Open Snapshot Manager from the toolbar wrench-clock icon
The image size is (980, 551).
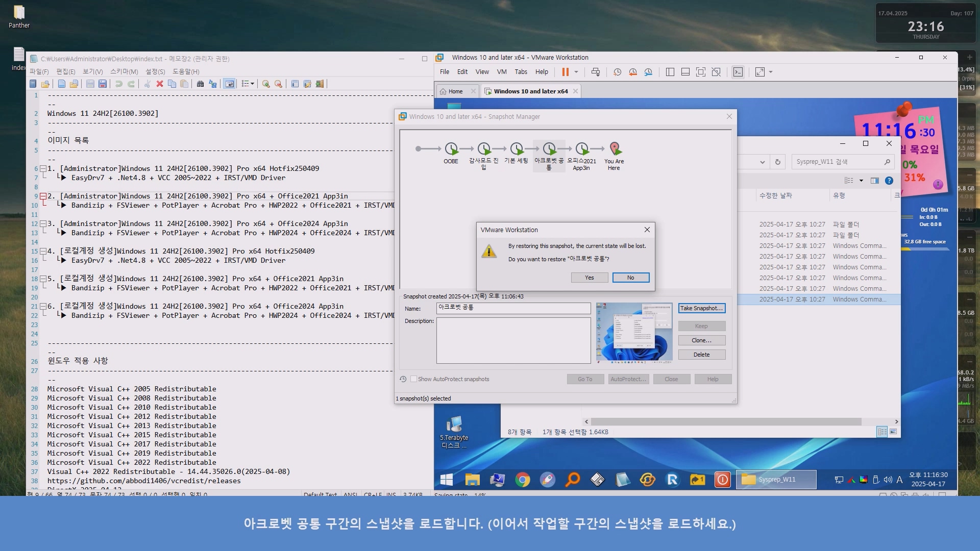pos(648,72)
